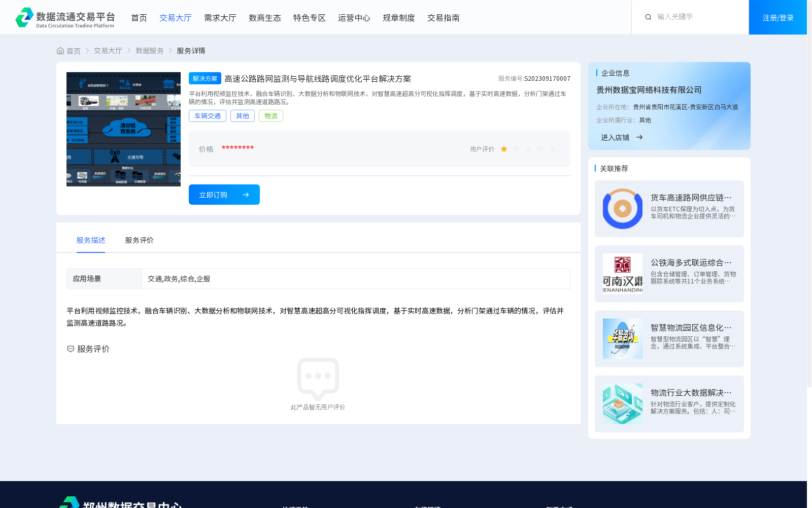Switch to the 服务描述 tab
The height and width of the screenshot is (508, 812).
click(91, 240)
